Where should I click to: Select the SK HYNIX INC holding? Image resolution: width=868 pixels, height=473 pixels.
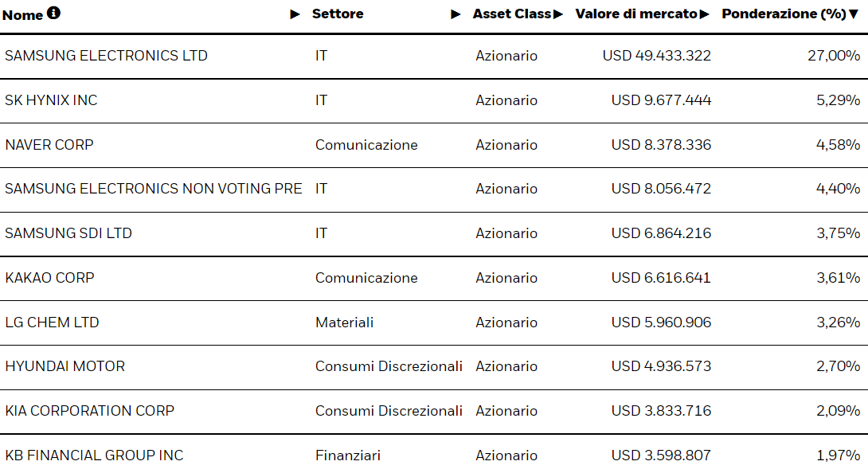[51, 100]
